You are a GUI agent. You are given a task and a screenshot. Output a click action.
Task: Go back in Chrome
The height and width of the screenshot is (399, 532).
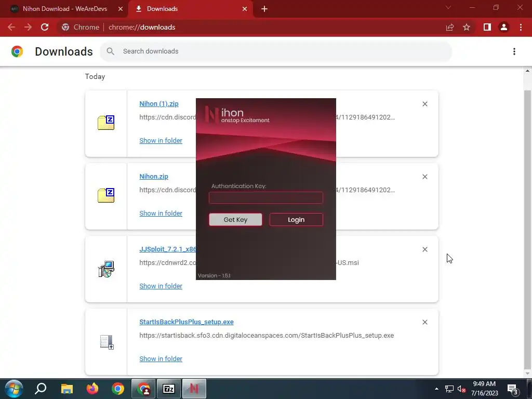(x=11, y=27)
